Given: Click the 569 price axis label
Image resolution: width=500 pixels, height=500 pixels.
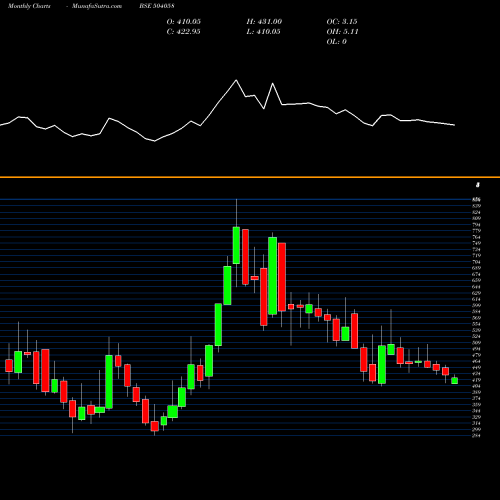Looking at the screenshot, I should (477, 318).
